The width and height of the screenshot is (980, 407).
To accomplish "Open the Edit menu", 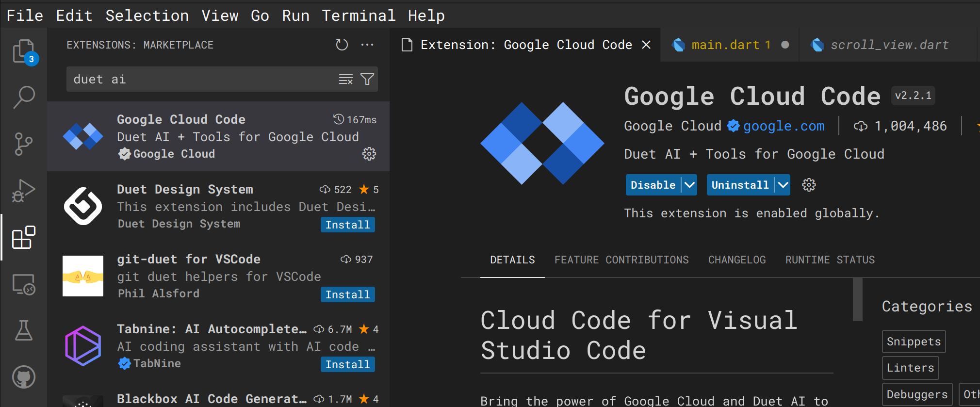I will tap(74, 16).
